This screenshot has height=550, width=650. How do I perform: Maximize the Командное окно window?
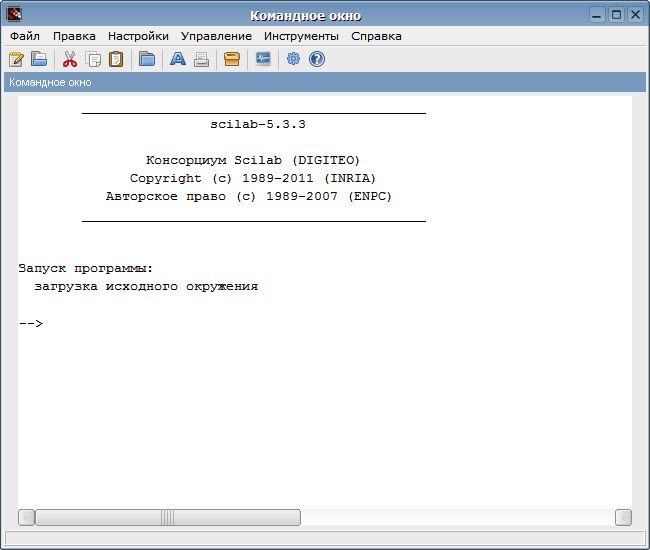(616, 15)
